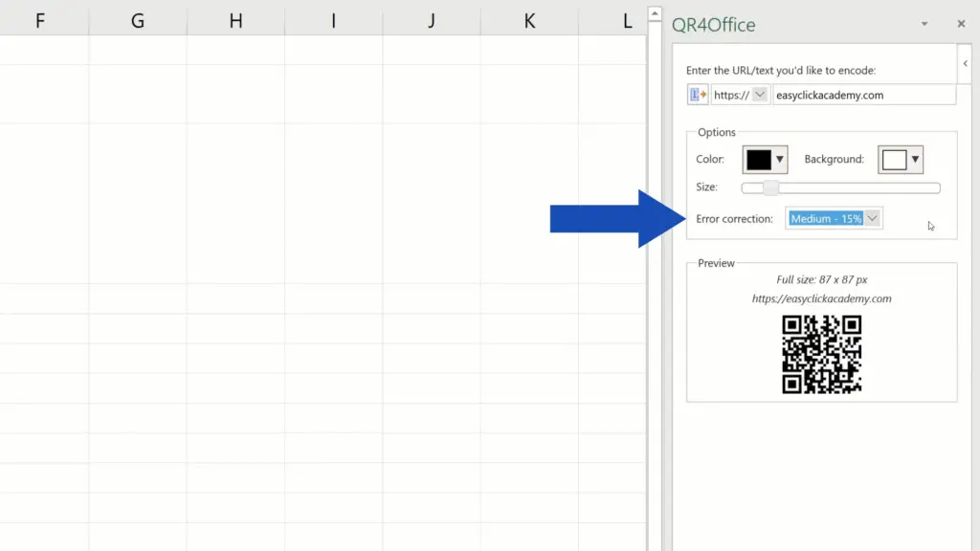Click the 'Enter the URL/text you'd like to encode' label
The image size is (980, 551).
click(x=781, y=71)
